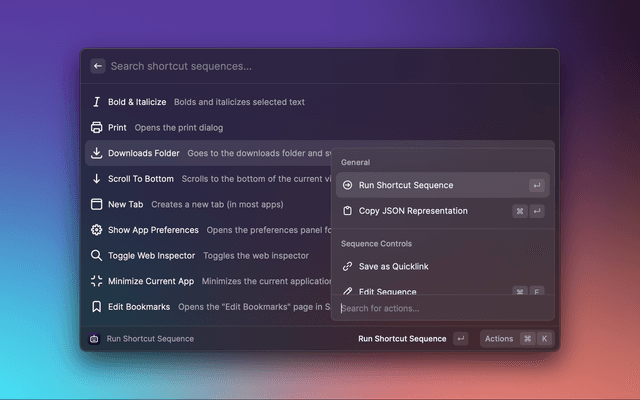
Task: Select the Bold & Italicize sequence
Action: pos(320,102)
